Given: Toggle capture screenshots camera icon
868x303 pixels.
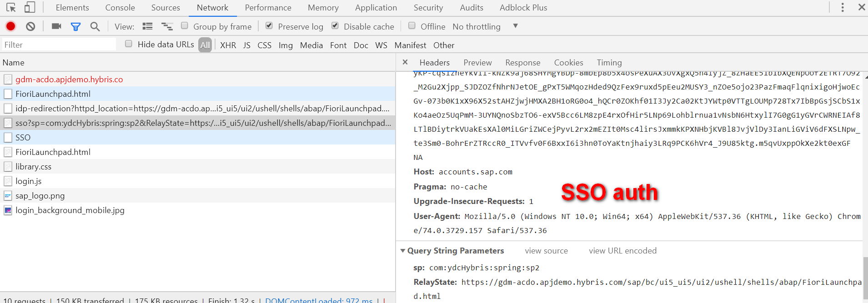Looking at the screenshot, I should tap(56, 26).
